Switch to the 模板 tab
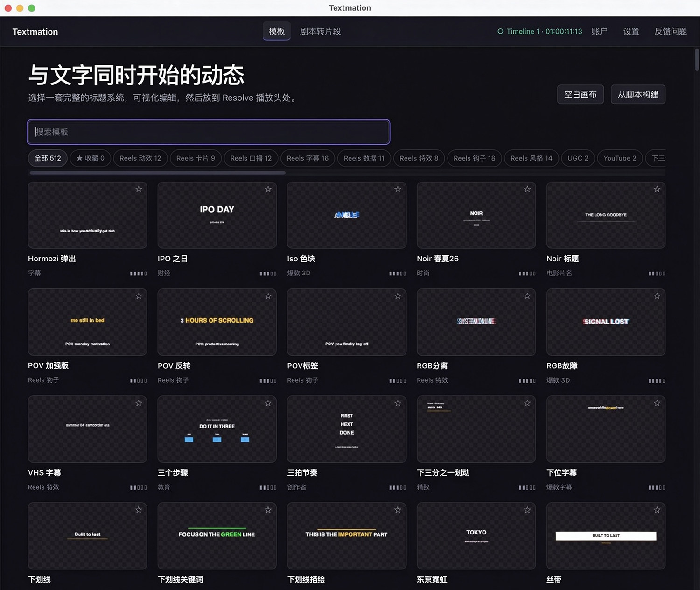Image resolution: width=700 pixels, height=590 pixels. click(277, 31)
